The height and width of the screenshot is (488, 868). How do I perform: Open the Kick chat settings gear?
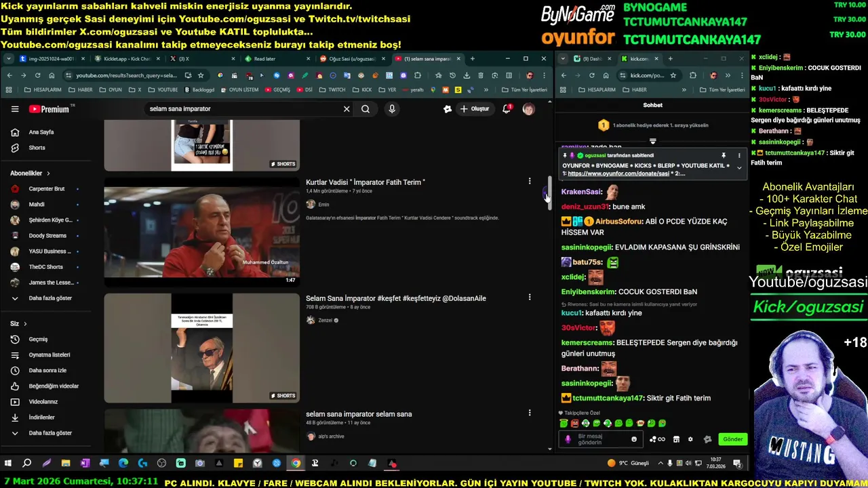tap(690, 439)
